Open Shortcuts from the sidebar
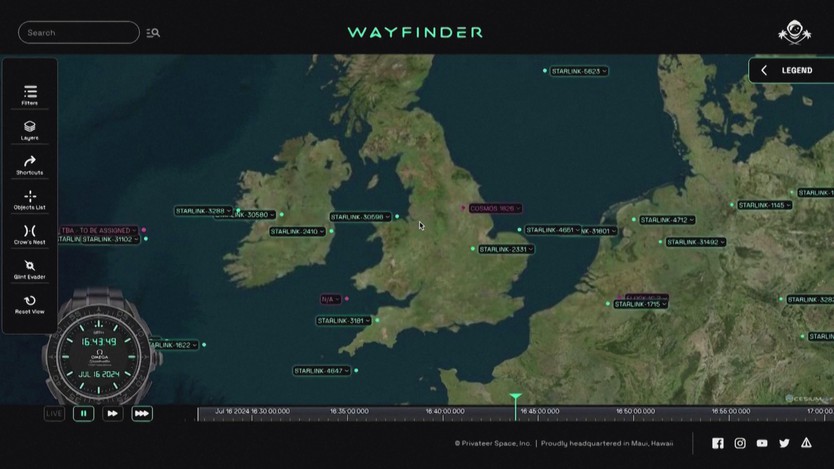This screenshot has width=834, height=469. [x=30, y=165]
